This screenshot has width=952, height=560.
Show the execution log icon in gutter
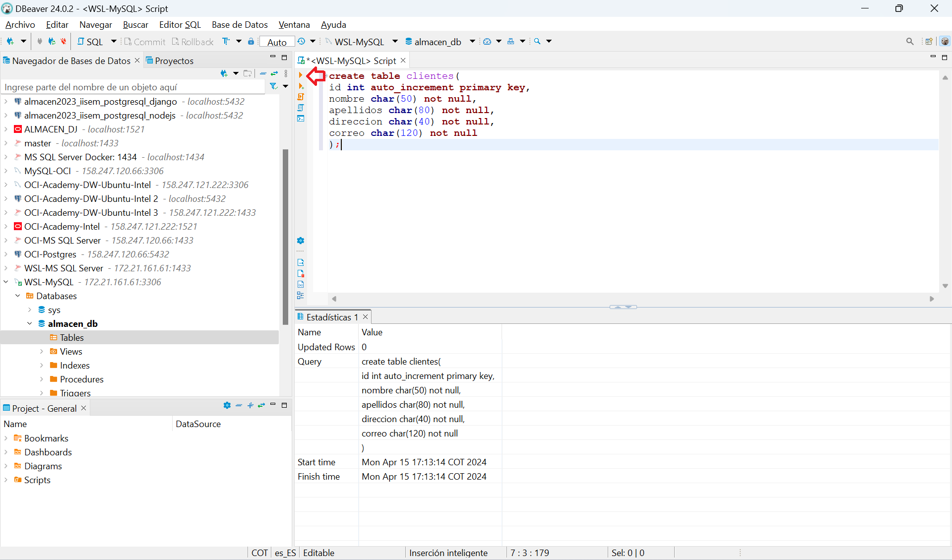point(301,273)
